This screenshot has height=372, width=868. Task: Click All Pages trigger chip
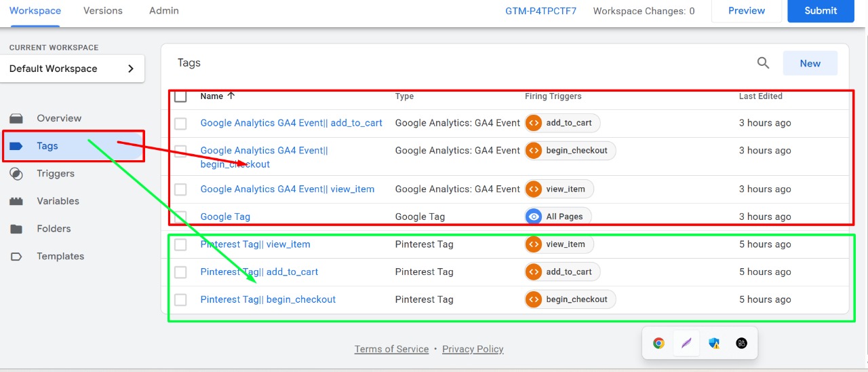pos(558,217)
